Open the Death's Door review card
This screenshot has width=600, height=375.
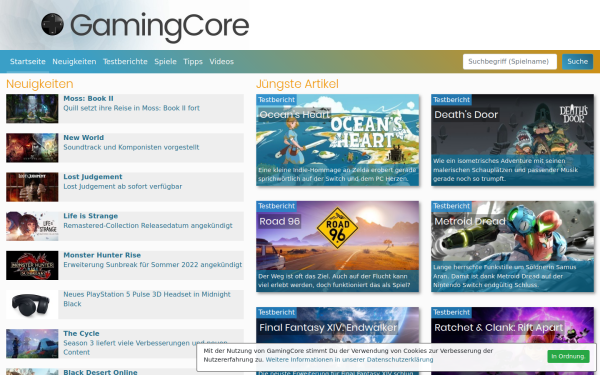pyautogui.click(x=512, y=140)
